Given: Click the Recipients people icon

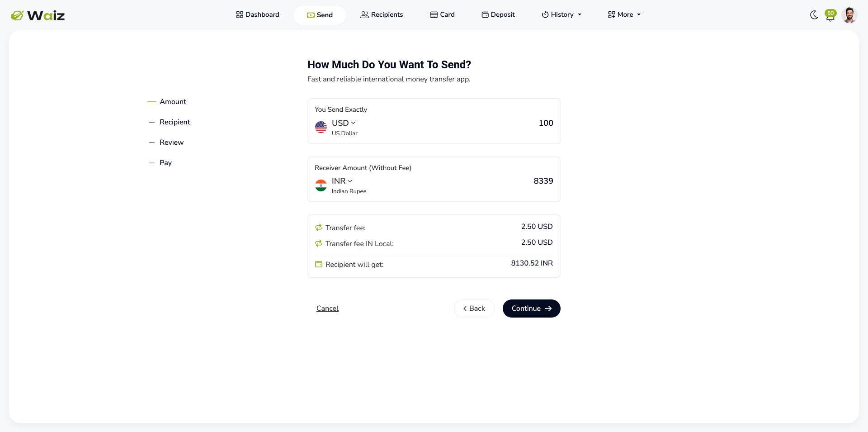Looking at the screenshot, I should [x=364, y=14].
